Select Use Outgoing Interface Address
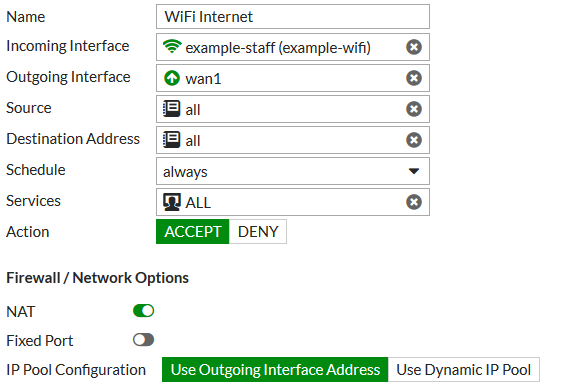564x392 pixels. (275, 370)
